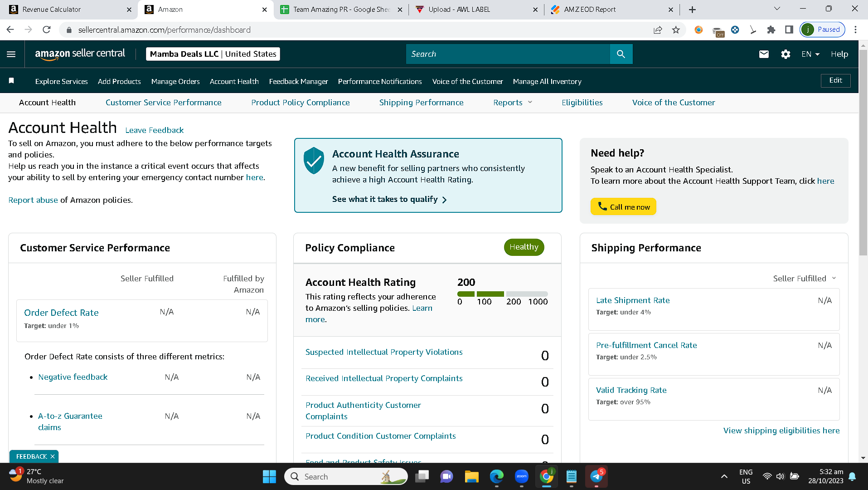Open Manage All Inventory menu item

pos(547,81)
